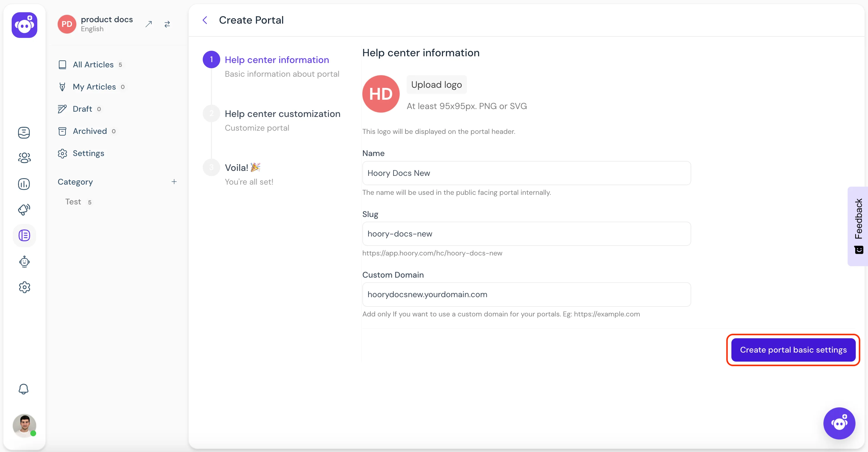Select Custom Domain input field
The image size is (868, 452).
tap(526, 294)
